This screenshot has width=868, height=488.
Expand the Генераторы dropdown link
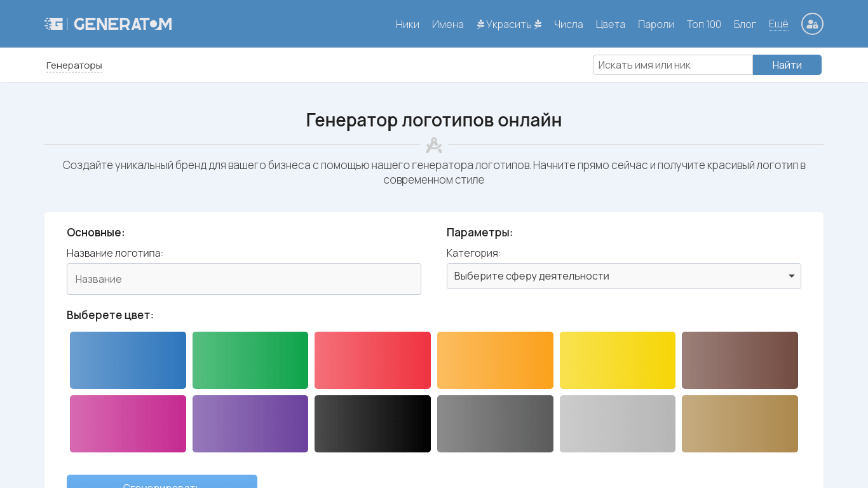(x=74, y=65)
